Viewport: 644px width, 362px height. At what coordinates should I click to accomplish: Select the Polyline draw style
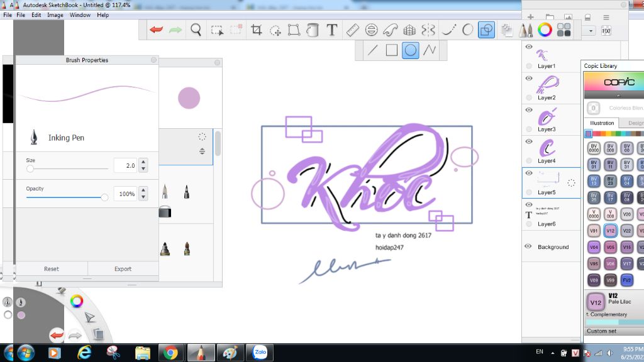pyautogui.click(x=430, y=50)
